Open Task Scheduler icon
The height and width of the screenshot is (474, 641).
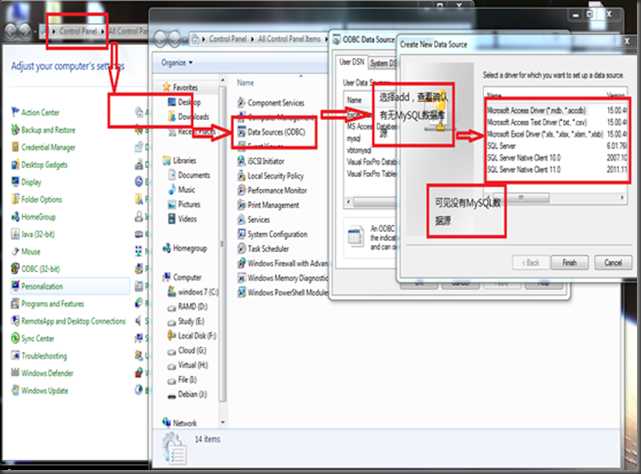pos(242,248)
